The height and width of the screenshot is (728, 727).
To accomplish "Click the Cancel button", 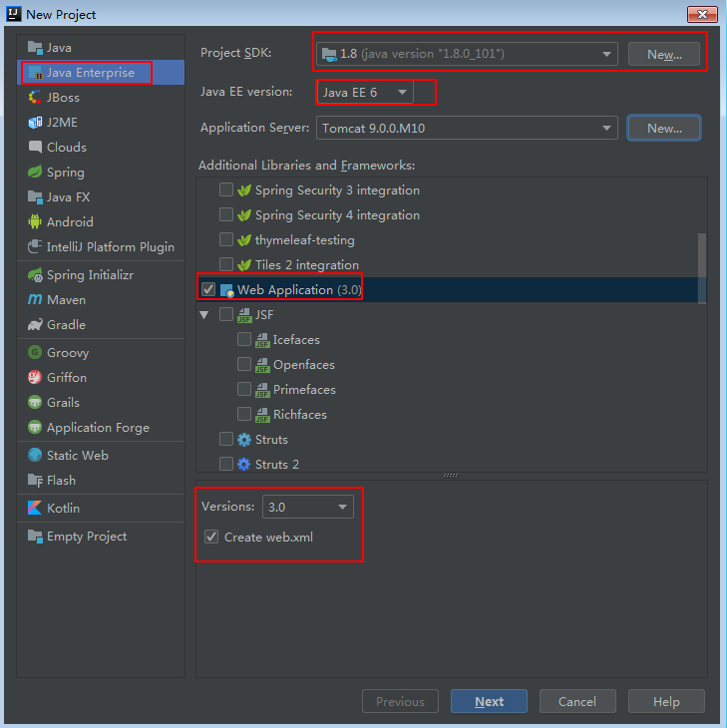I will point(577,701).
